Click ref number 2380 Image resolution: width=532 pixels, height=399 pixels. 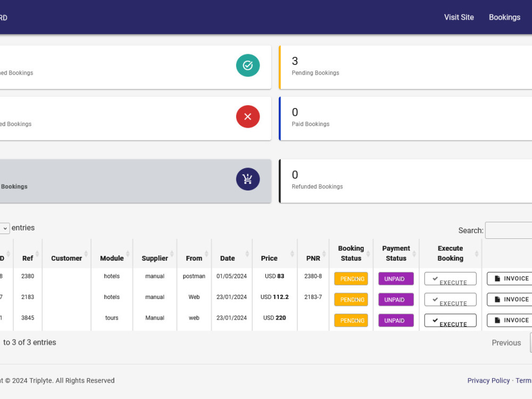click(28, 276)
